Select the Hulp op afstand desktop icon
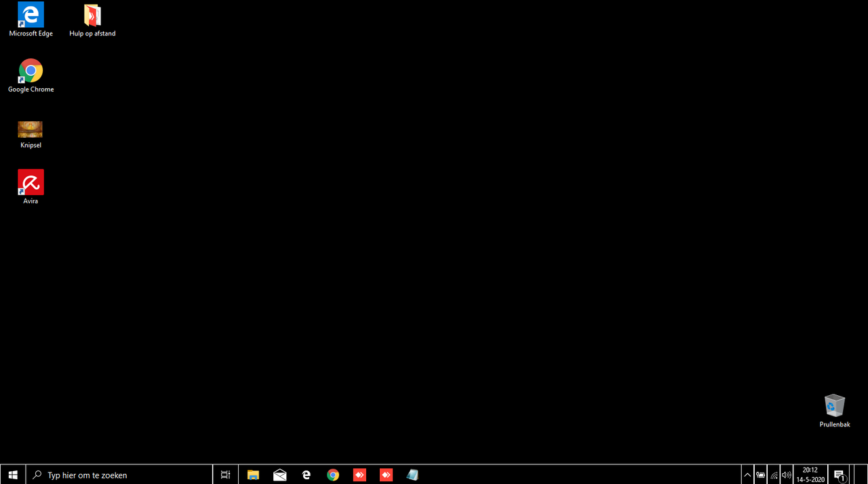Viewport: 868px width, 484px height. pos(92,20)
